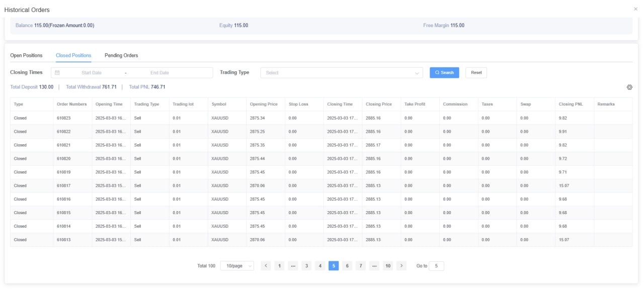
Task: Go to page 7
Action: (361, 266)
